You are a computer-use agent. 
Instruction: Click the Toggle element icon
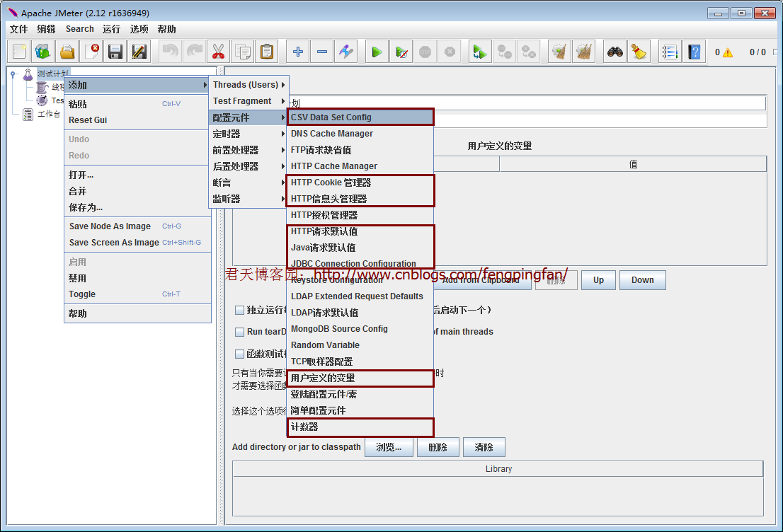tap(346, 52)
